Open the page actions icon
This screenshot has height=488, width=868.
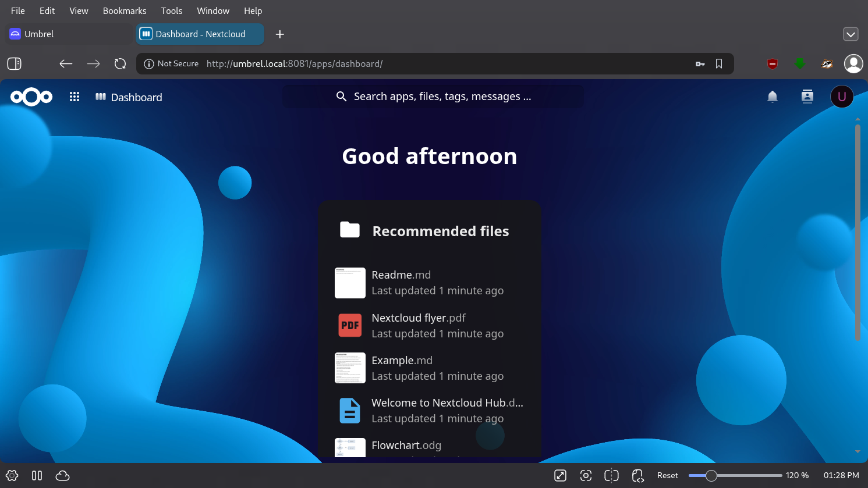coord(638,476)
